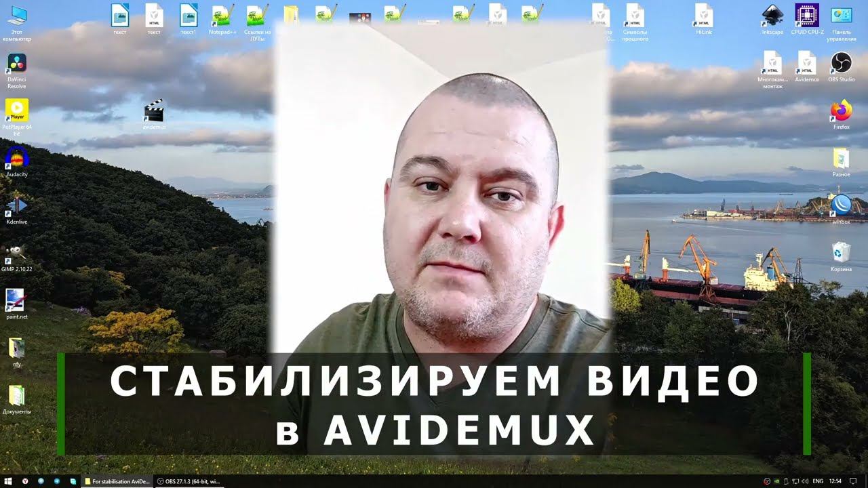Select the Firefox desktop icon
The image size is (868, 488).
pos(842,114)
